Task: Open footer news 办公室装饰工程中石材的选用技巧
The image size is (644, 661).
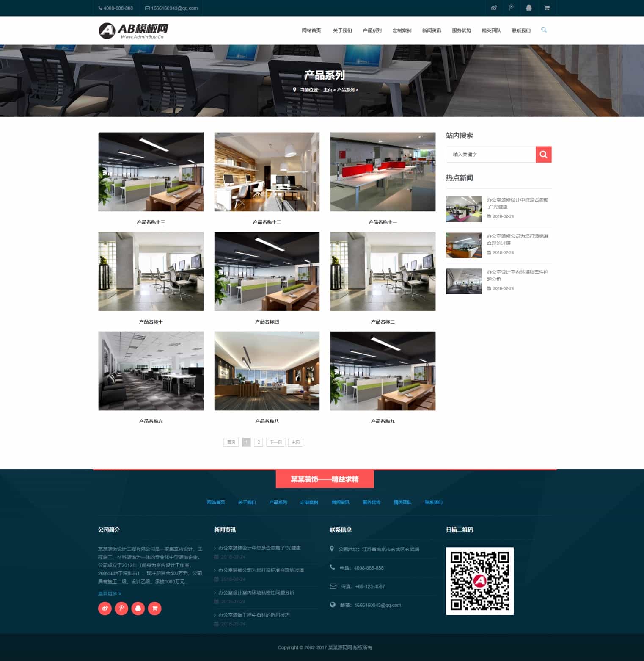Action: (254, 615)
